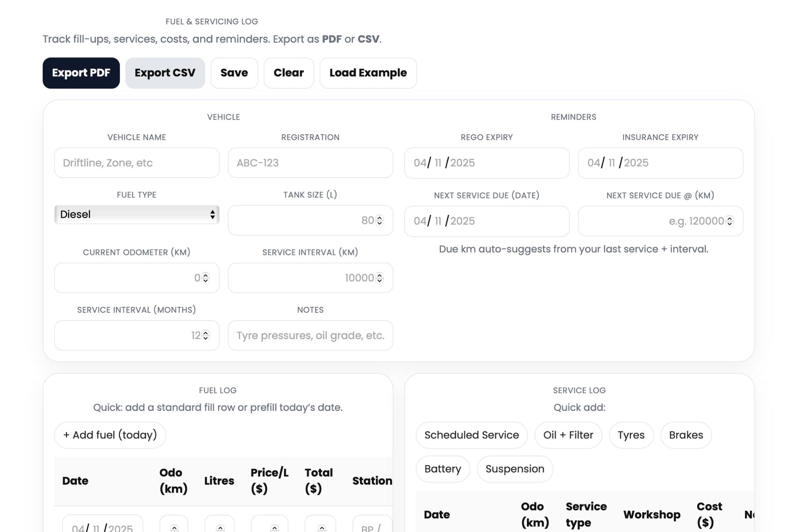Click the Tank Size stepper arrows
This screenshot has width=795, height=532.
click(x=379, y=220)
